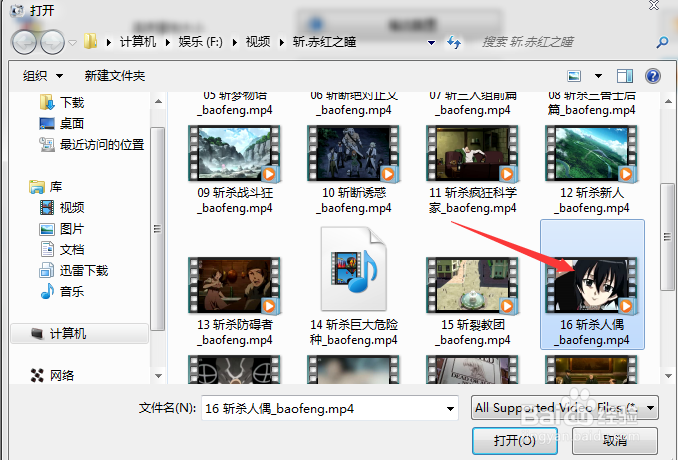Click the file list scrollbar thumb
The height and width of the screenshot is (460, 678).
[x=667, y=236]
